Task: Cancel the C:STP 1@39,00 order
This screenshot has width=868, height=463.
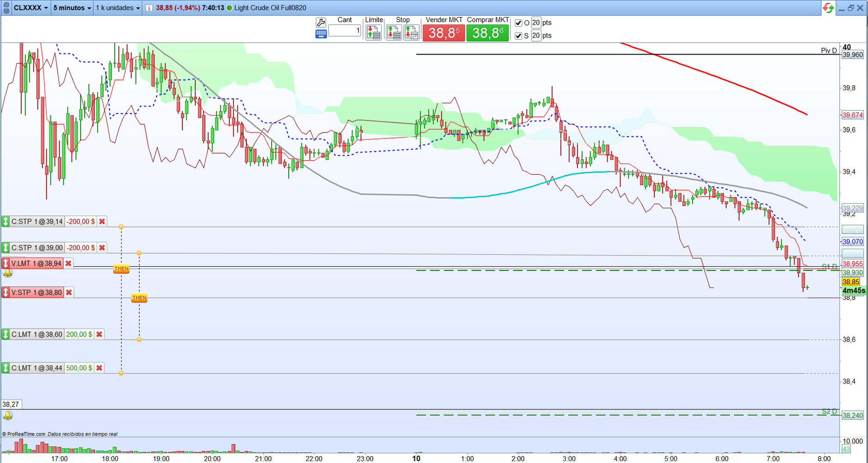Action: coord(102,248)
